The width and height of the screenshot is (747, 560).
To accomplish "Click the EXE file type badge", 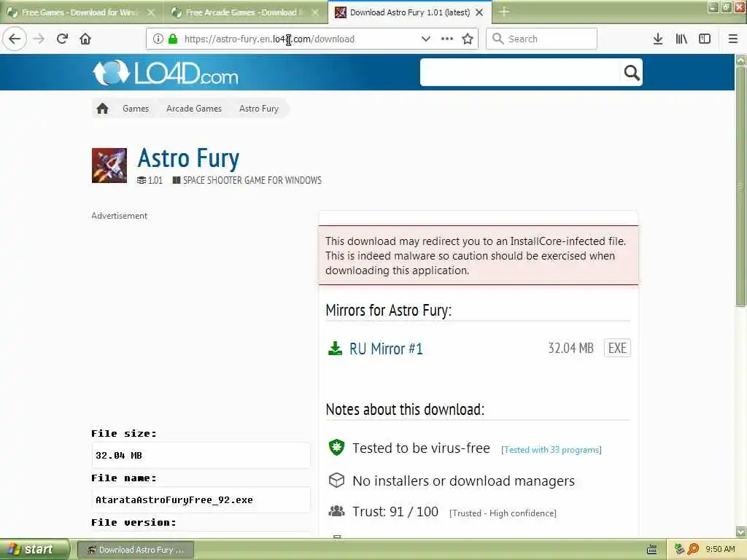I will click(617, 348).
